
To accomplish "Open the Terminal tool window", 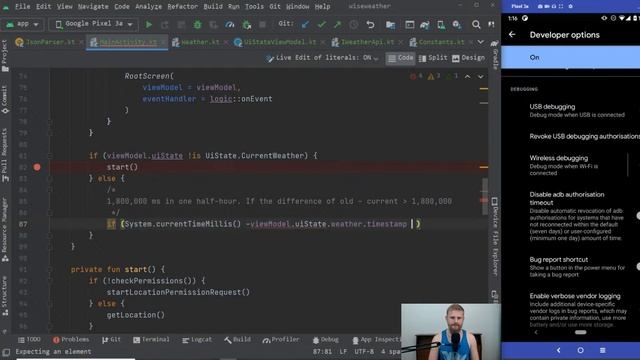I will coord(151,340).
